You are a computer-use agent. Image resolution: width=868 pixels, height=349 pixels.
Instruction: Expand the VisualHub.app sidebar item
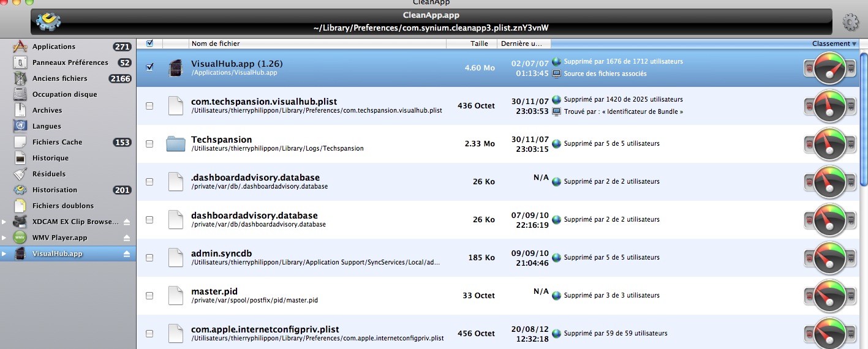[5, 253]
